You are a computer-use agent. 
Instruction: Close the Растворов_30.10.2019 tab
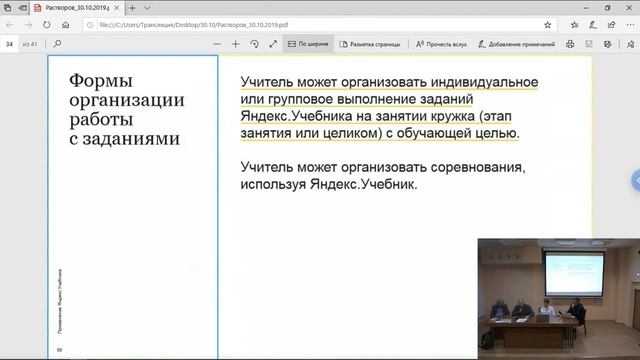click(x=116, y=8)
